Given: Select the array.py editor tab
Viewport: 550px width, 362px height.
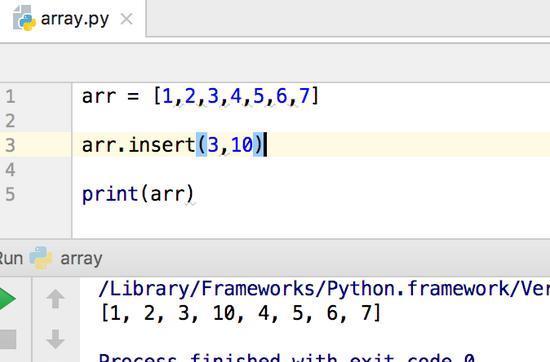Looking at the screenshot, I should (x=73, y=18).
